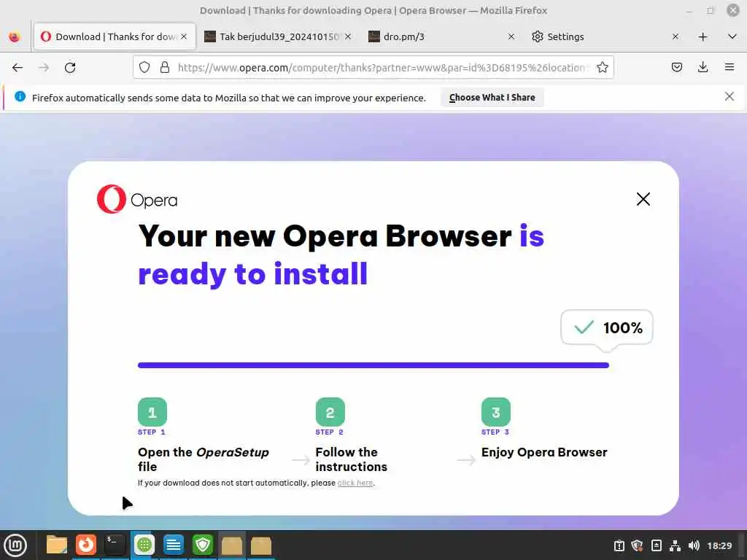747x560 pixels.
Task: Click the 18:29 clock in the panel
Action: tap(719, 545)
